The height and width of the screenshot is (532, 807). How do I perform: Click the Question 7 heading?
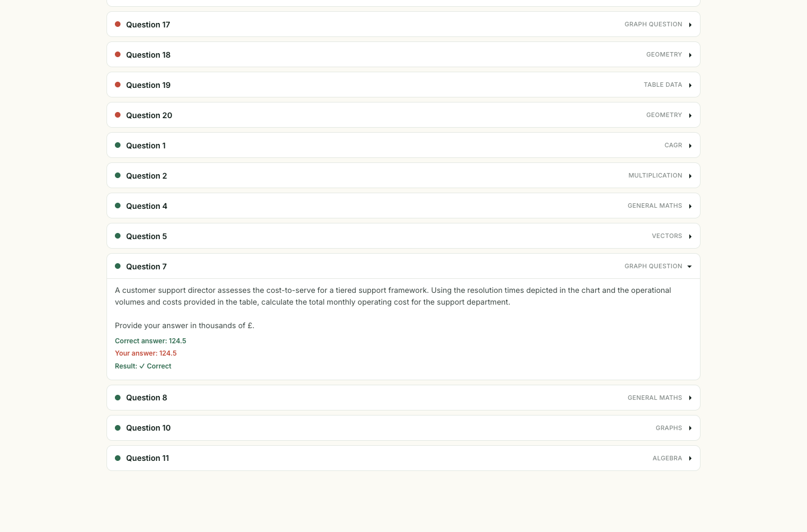coord(146,267)
